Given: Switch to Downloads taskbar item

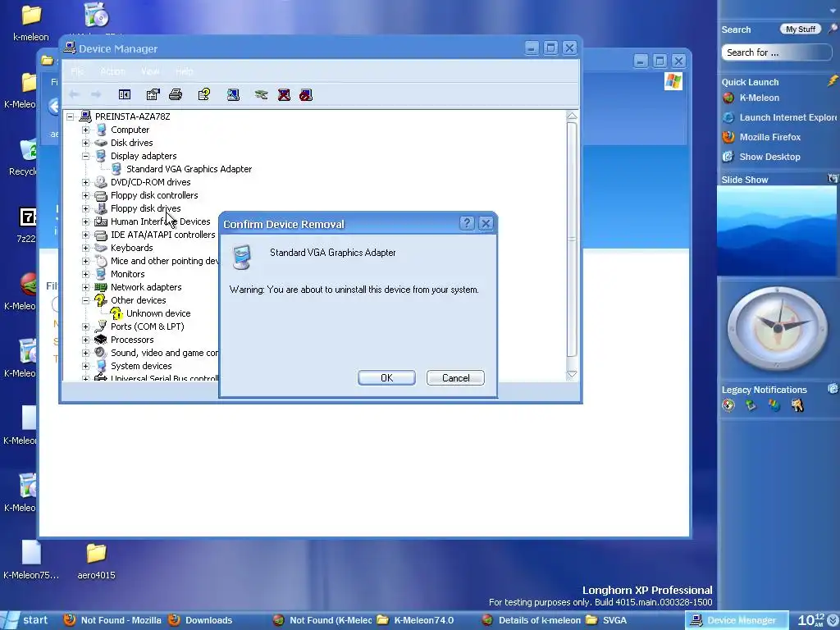Looking at the screenshot, I should point(201,620).
